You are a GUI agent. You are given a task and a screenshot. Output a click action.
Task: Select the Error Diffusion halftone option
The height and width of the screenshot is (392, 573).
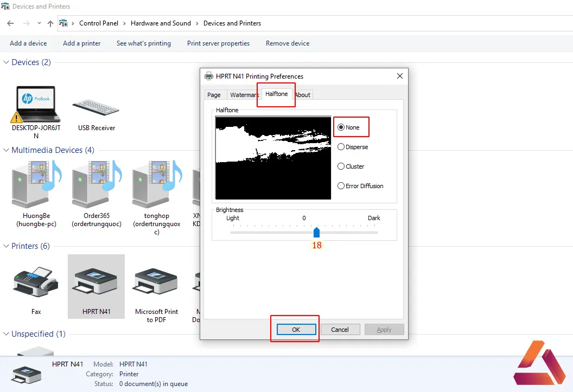(x=360, y=186)
